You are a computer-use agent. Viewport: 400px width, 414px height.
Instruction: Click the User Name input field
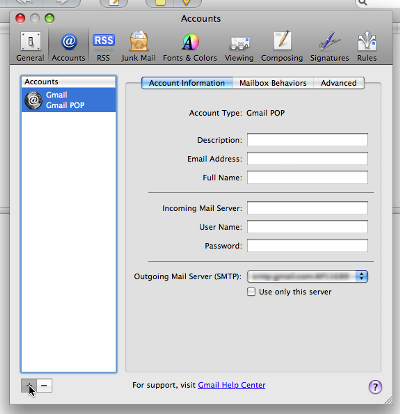(307, 227)
